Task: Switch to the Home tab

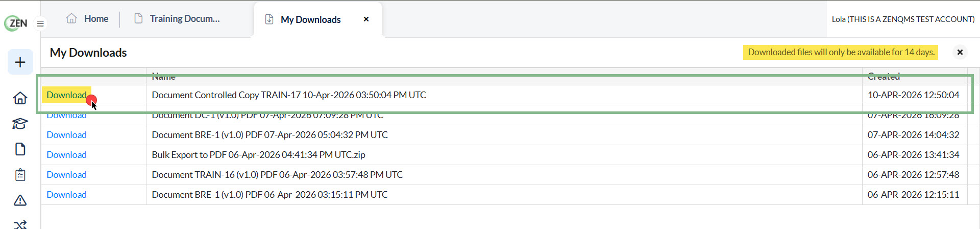Action: (87, 19)
